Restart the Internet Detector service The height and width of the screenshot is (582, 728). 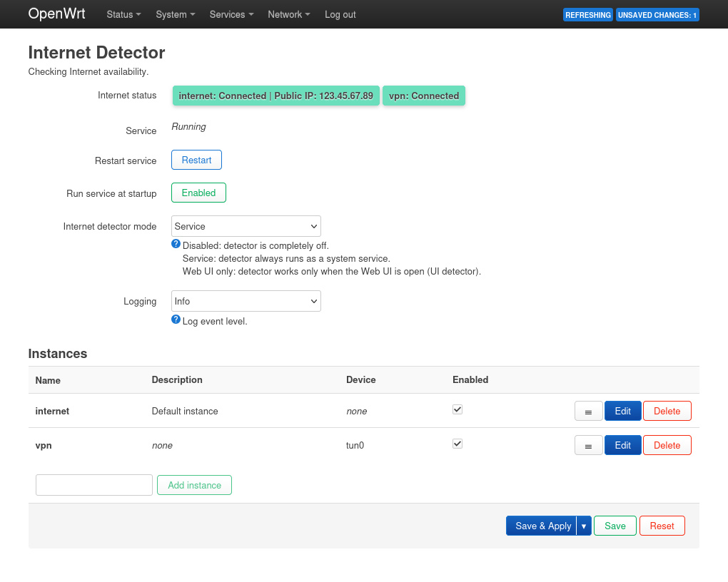(x=196, y=160)
